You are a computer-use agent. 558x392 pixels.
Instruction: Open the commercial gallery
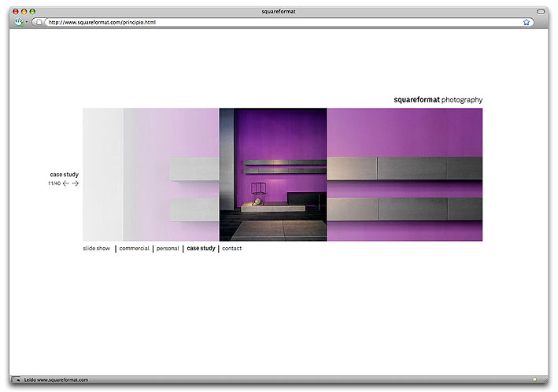(134, 248)
